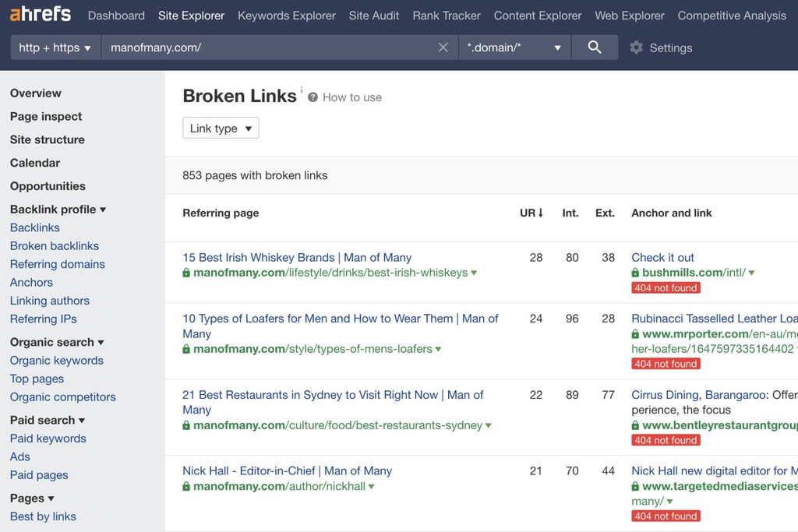Viewport: 798px width, 532px height.
Task: Click UR column sort arrow
Action: [541, 213]
